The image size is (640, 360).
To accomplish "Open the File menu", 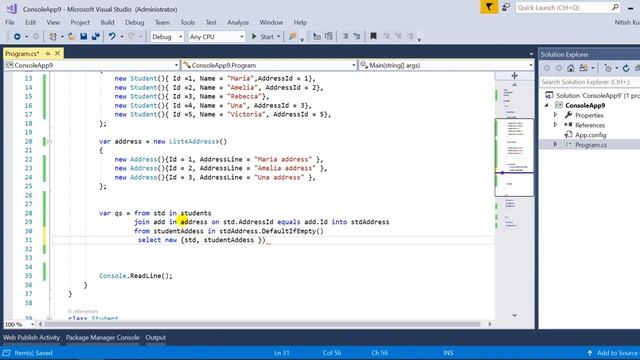I will (x=10, y=22).
